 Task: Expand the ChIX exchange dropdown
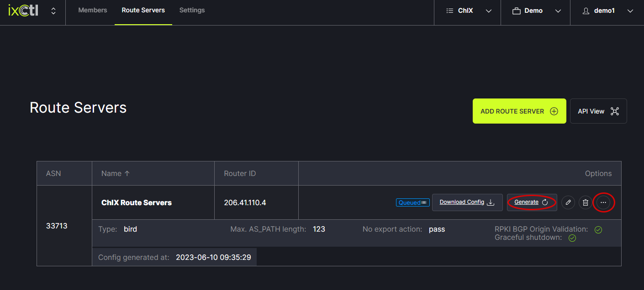(468, 11)
